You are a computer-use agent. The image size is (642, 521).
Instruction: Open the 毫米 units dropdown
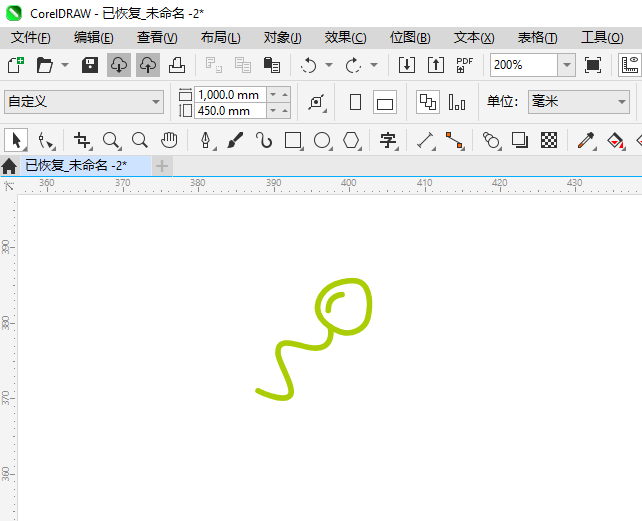(579, 102)
